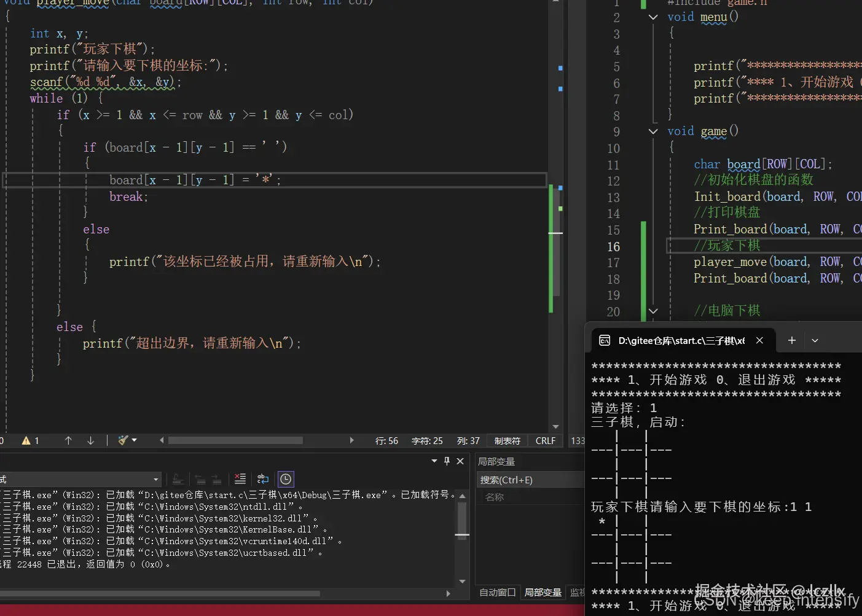The height and width of the screenshot is (616, 862).
Task: Open the output window options dropdown arrow
Action: [x=434, y=461]
